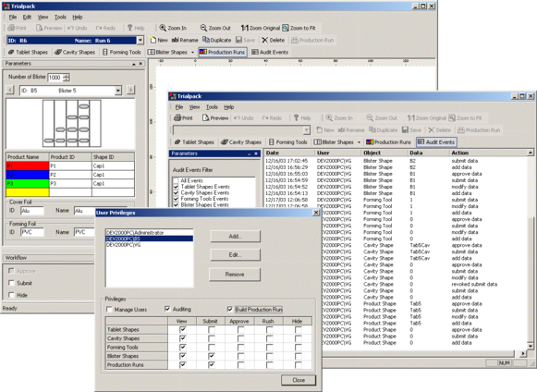The width and height of the screenshot is (537, 392).
Task: Click the Cover Foil ID input field
Action: [x=32, y=211]
